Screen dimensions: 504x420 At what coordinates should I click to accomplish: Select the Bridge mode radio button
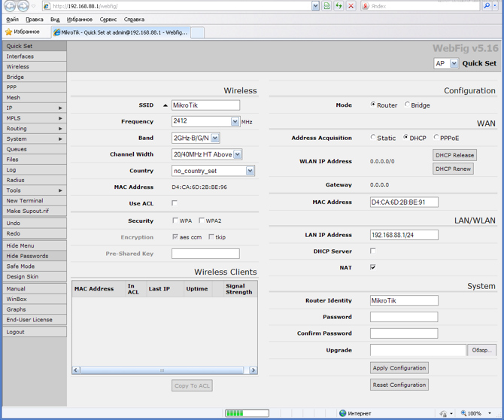tap(408, 105)
